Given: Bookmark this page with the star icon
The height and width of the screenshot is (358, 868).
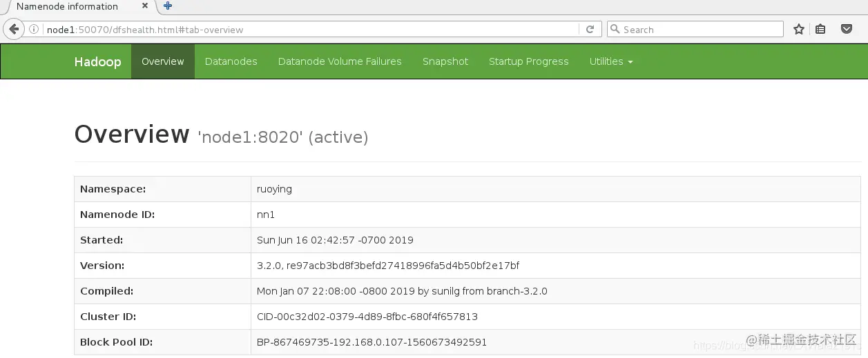Looking at the screenshot, I should (x=799, y=30).
